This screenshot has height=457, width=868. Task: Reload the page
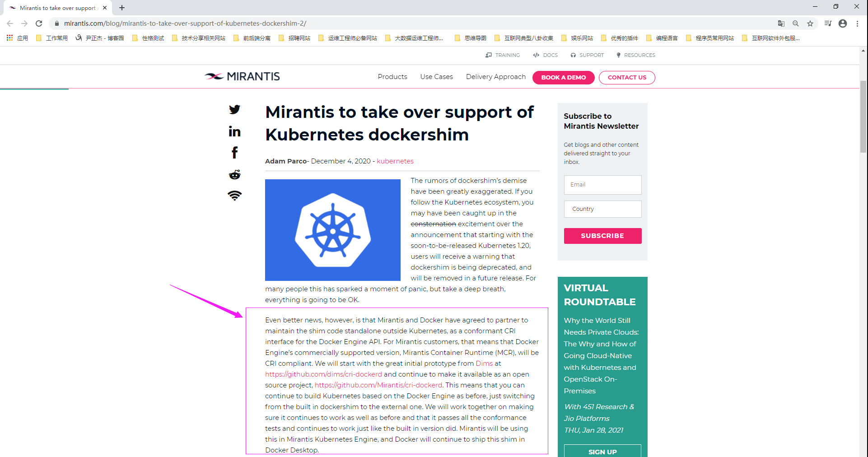39,23
